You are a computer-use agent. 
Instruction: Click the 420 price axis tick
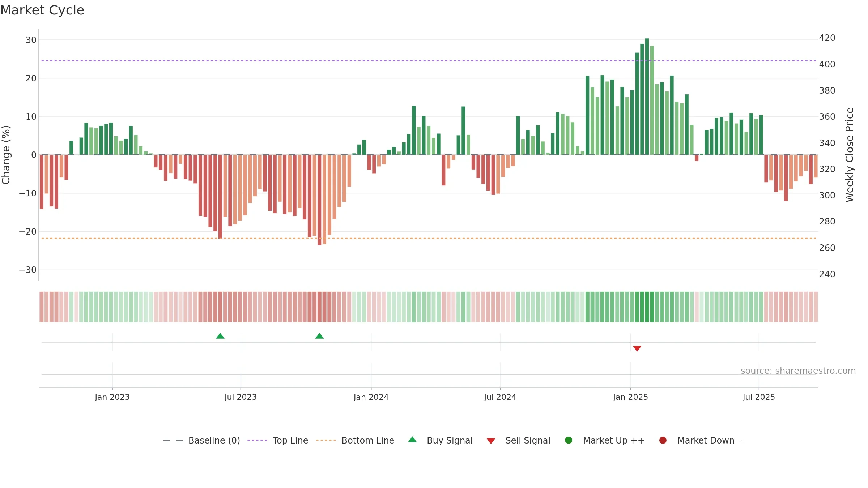click(827, 38)
